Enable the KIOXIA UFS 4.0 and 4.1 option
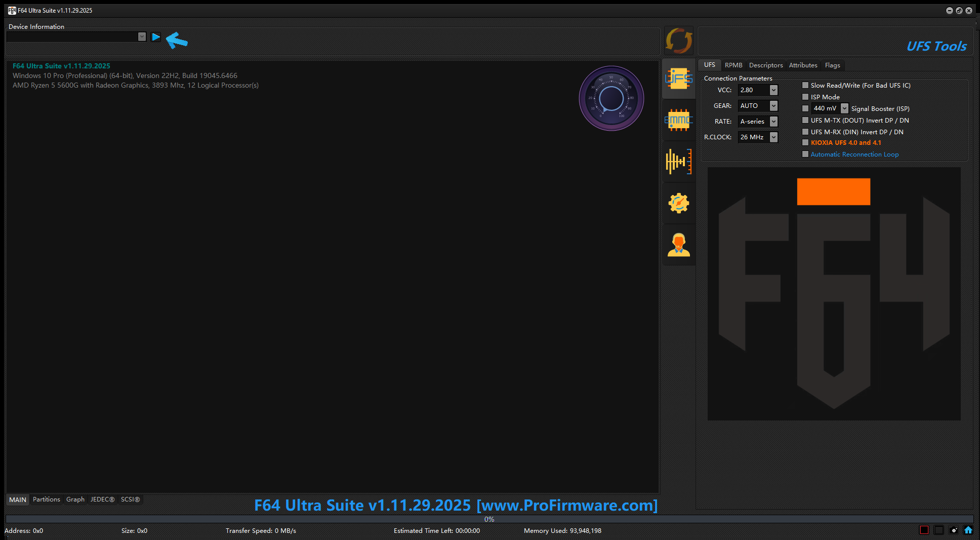Screen dimensions: 980x540 [805, 143]
